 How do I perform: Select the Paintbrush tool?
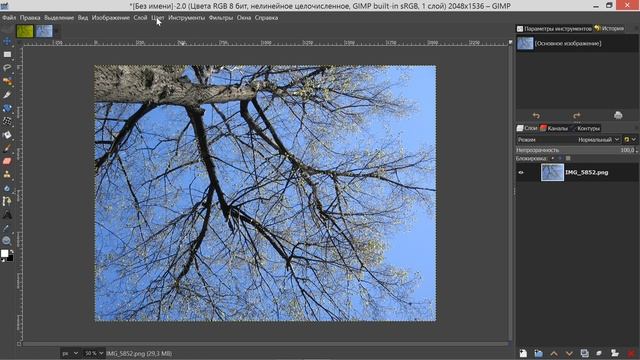click(x=7, y=148)
